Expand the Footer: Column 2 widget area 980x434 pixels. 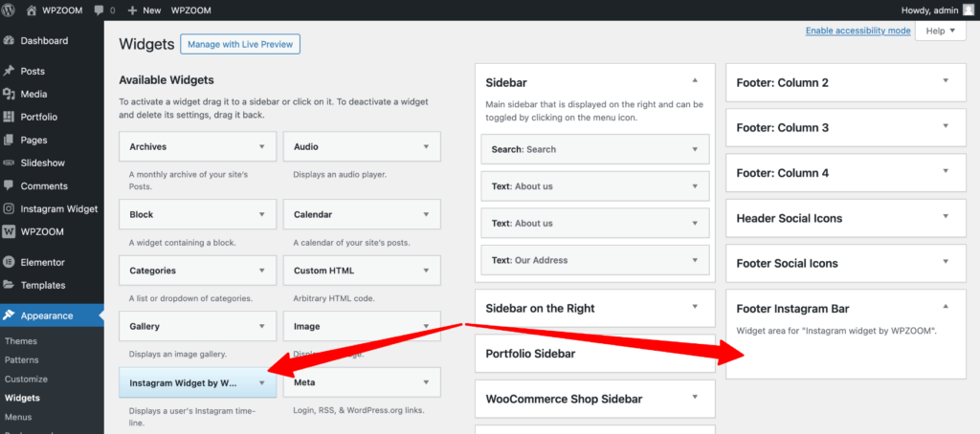[x=945, y=82]
